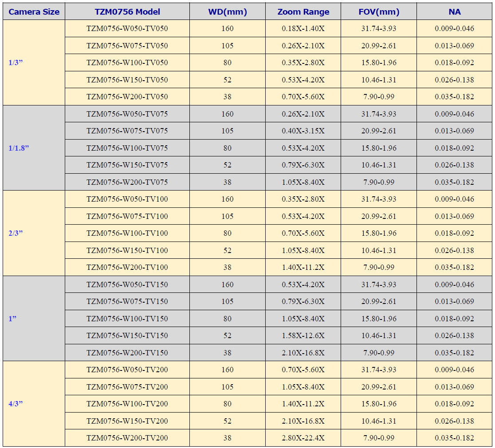The image size is (495, 448).
Task: Click model TZM0756-W150-TV075
Action: click(127, 165)
